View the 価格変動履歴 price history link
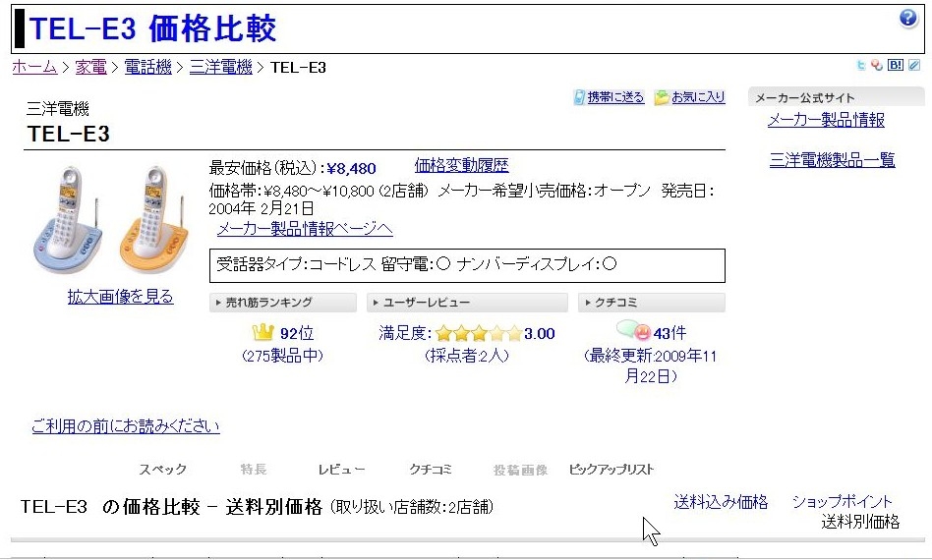 (461, 165)
